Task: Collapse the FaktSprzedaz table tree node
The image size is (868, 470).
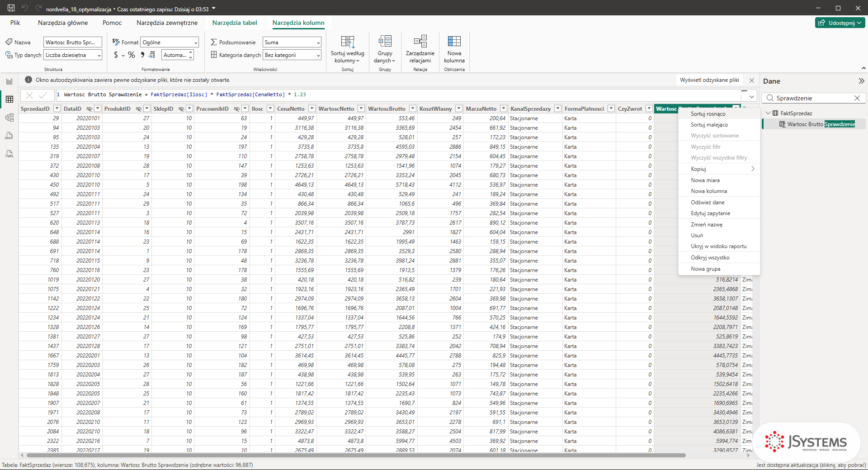Action: point(768,113)
